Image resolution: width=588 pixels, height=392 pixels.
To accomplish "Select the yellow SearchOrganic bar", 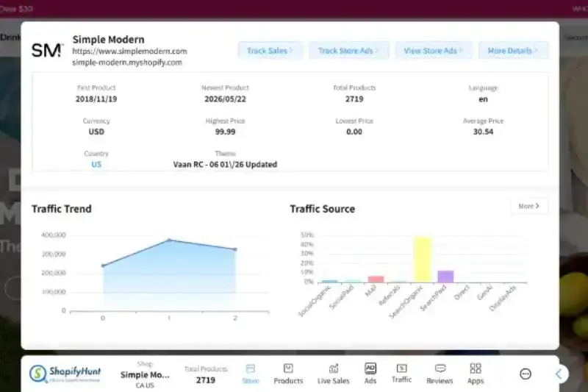I will pos(422,259).
